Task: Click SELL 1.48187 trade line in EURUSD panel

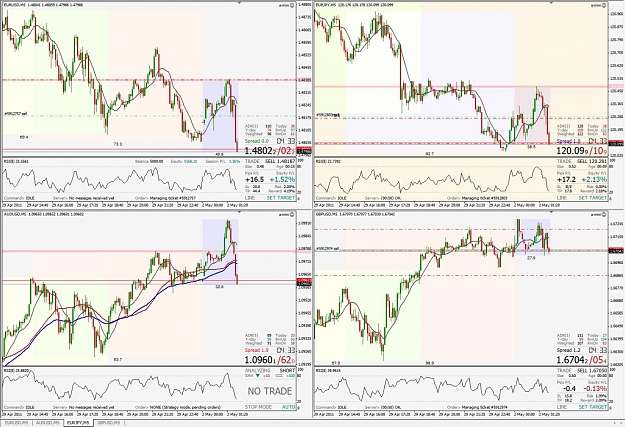Action: [x=281, y=161]
